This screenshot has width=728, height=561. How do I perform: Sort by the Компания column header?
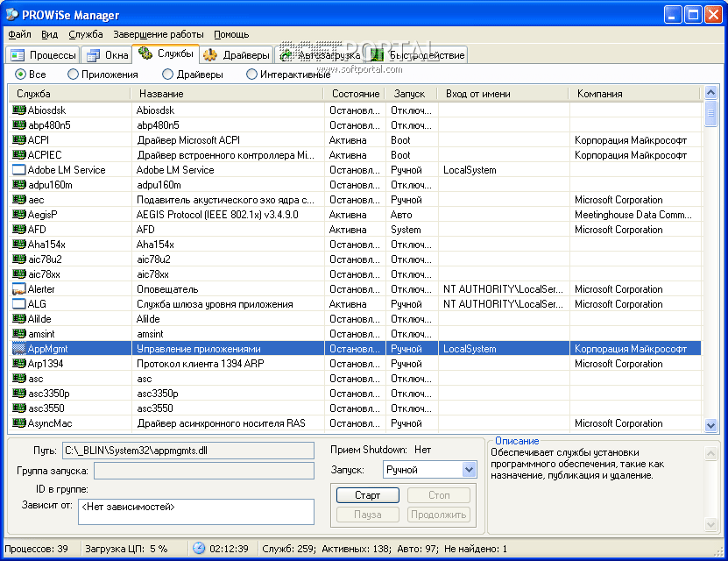[634, 94]
